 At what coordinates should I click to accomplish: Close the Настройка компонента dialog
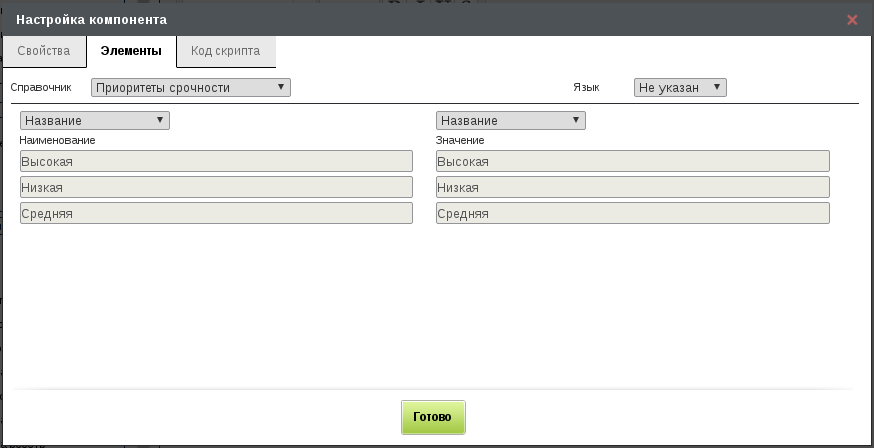(x=852, y=20)
